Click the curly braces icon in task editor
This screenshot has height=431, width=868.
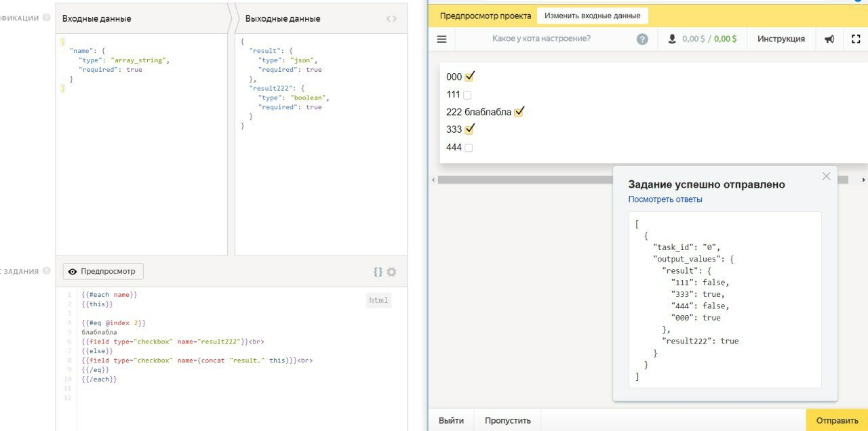378,272
